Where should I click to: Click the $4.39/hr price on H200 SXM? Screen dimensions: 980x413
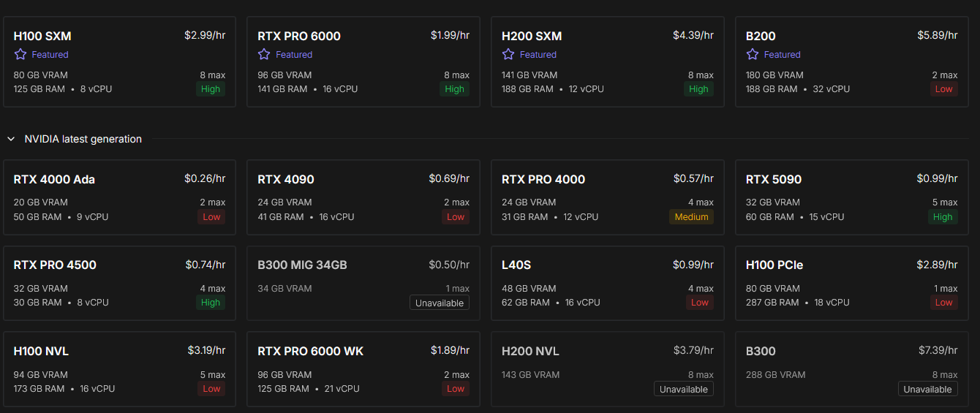693,35
